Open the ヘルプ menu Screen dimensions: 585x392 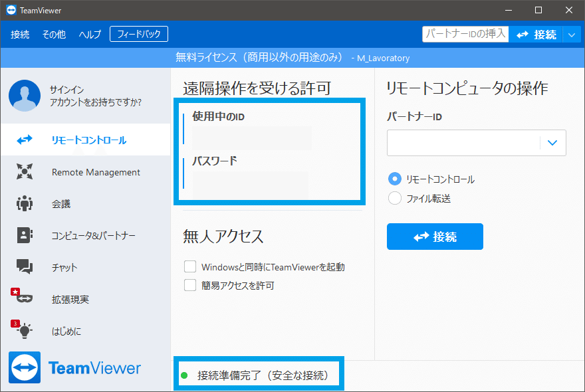tap(90, 35)
